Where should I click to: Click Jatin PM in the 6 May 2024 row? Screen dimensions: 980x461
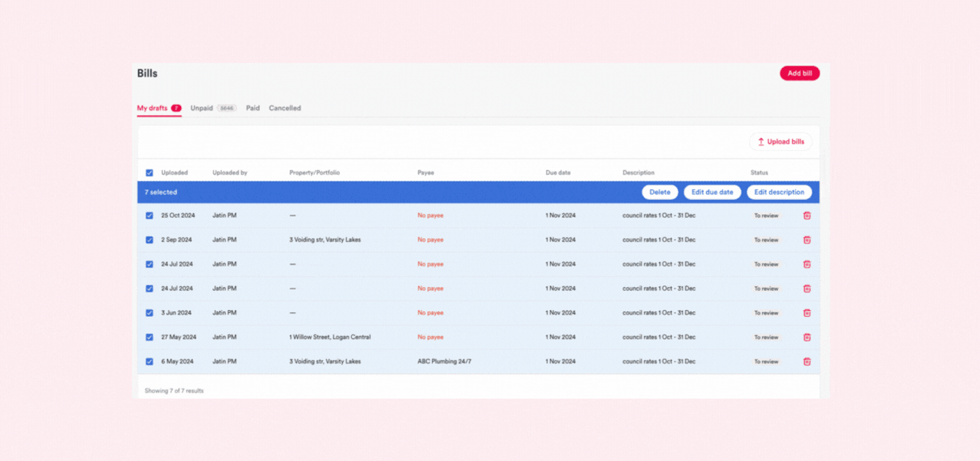(225, 362)
